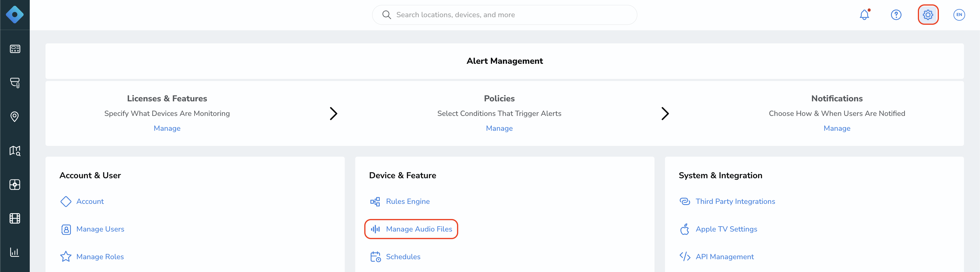Open the crosshair target sidebar icon
980x272 pixels.
tap(15, 185)
